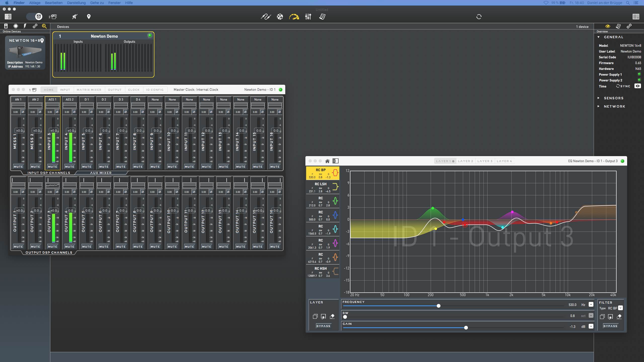Click the erase icon in LAYER section
644x362 pixels.
click(332, 316)
